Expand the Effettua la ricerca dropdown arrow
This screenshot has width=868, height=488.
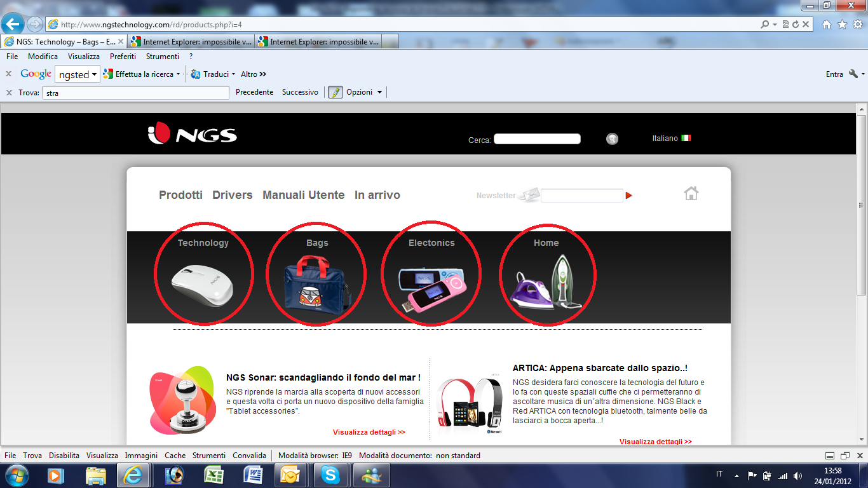coord(179,74)
